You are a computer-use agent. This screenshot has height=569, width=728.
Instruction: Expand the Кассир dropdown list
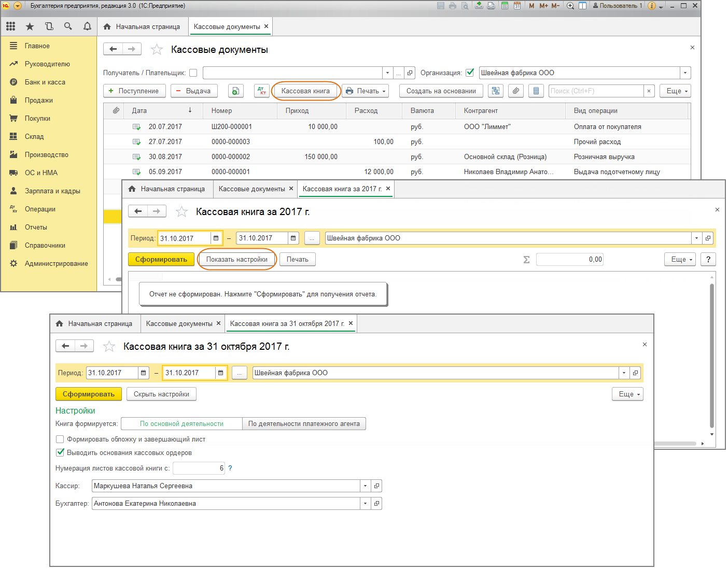click(366, 486)
